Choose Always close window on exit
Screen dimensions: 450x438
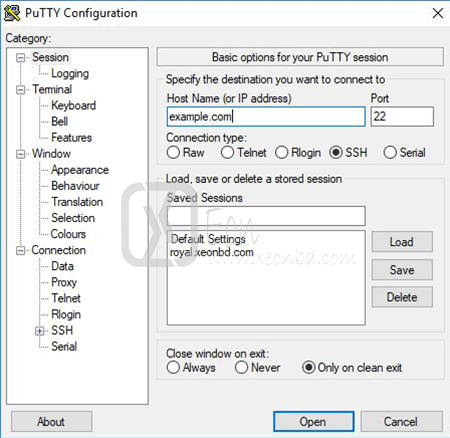[173, 368]
